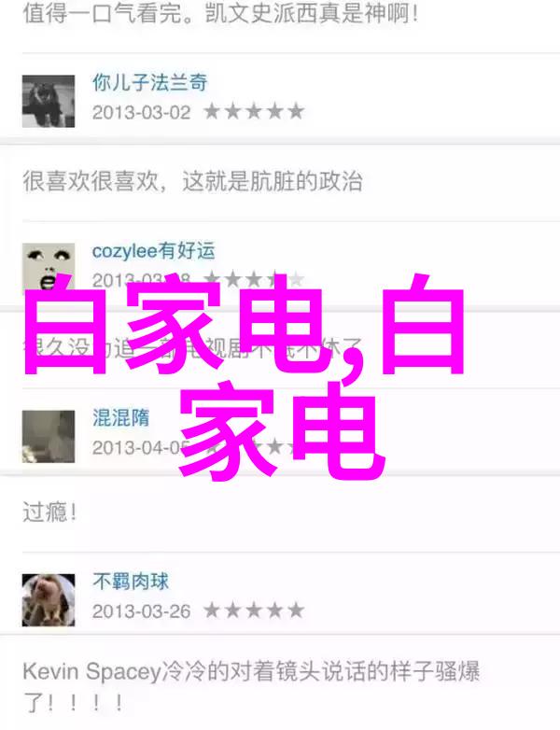Open review text 很久没有追一部电视剧
560x730 pixels.
click(x=192, y=347)
